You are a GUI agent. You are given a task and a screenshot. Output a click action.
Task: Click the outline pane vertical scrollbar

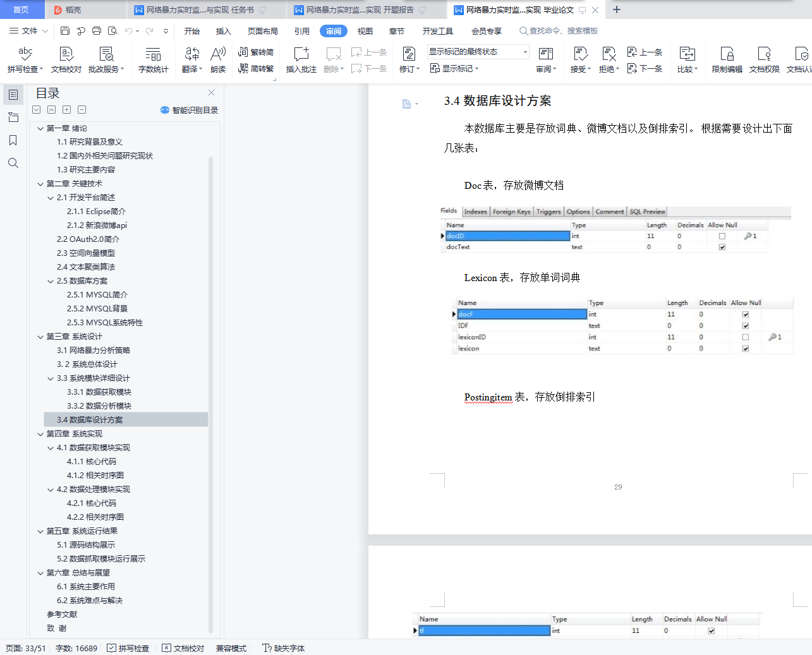pyautogui.click(x=210, y=395)
